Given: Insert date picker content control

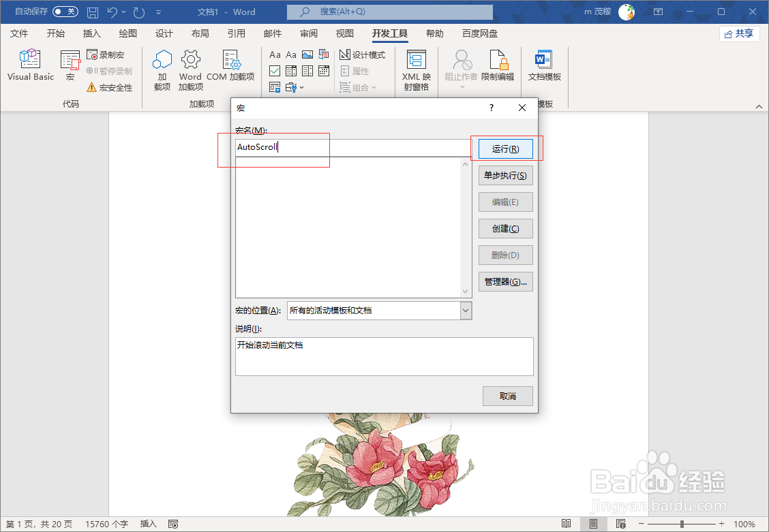Looking at the screenshot, I should [324, 71].
